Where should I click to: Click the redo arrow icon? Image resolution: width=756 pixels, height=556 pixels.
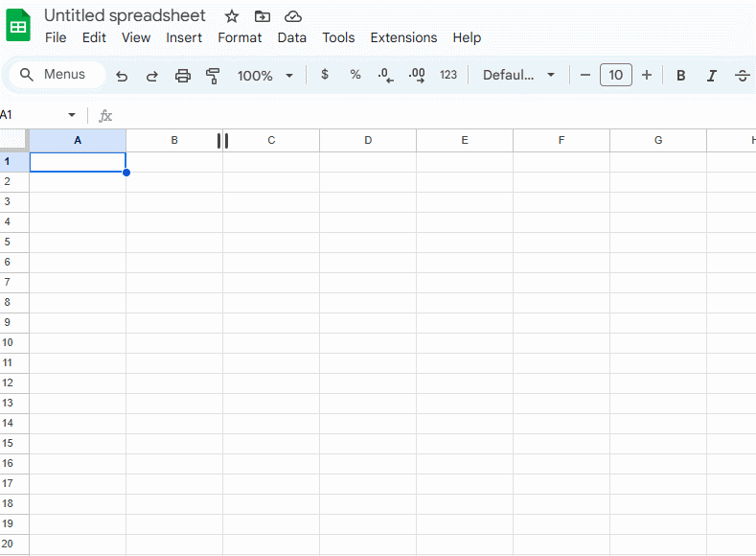click(x=151, y=76)
